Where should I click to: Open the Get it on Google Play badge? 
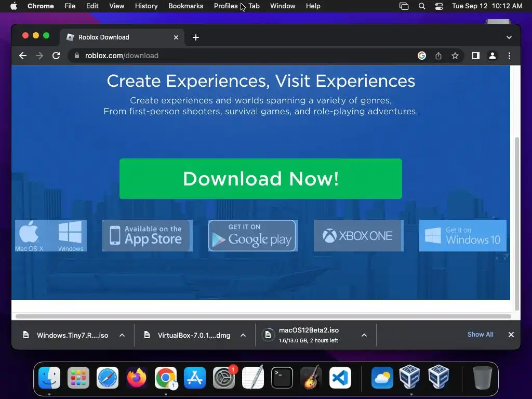point(253,236)
